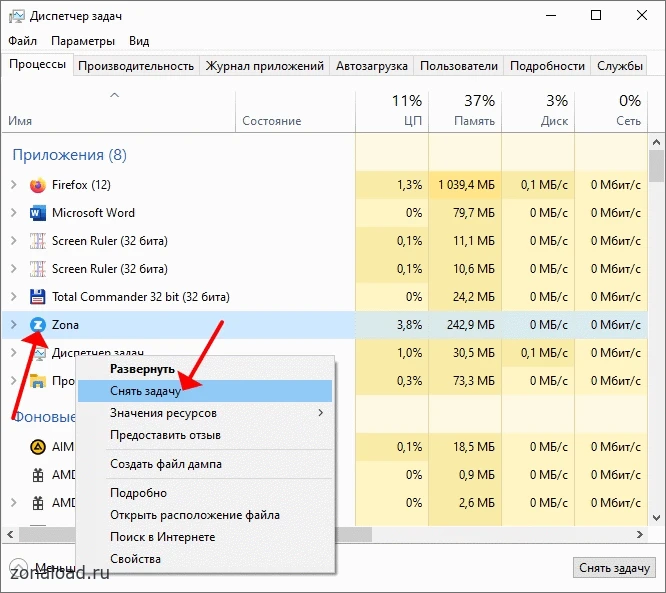Click the second Screen Ruler icon
666x593 pixels.
pos(38,269)
